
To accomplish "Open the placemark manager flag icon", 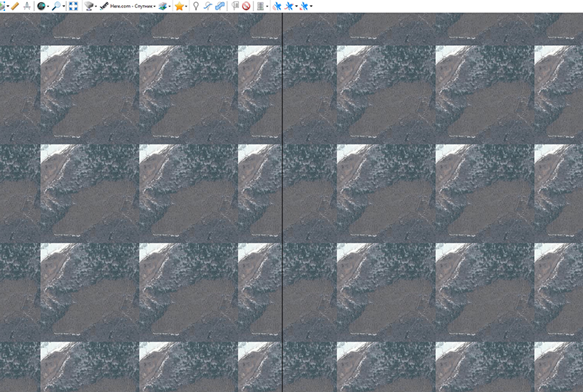I will 235,6.
